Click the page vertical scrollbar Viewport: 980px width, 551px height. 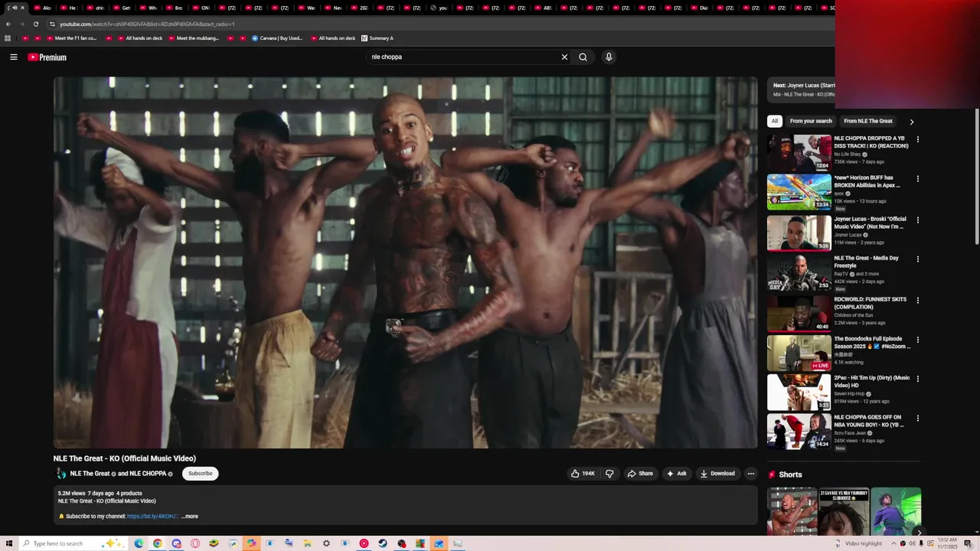click(976, 178)
